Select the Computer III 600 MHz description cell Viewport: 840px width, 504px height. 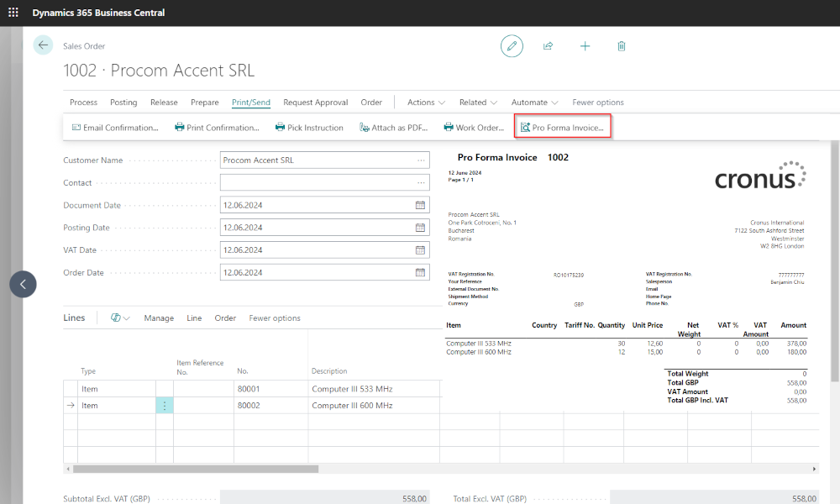tap(374, 406)
